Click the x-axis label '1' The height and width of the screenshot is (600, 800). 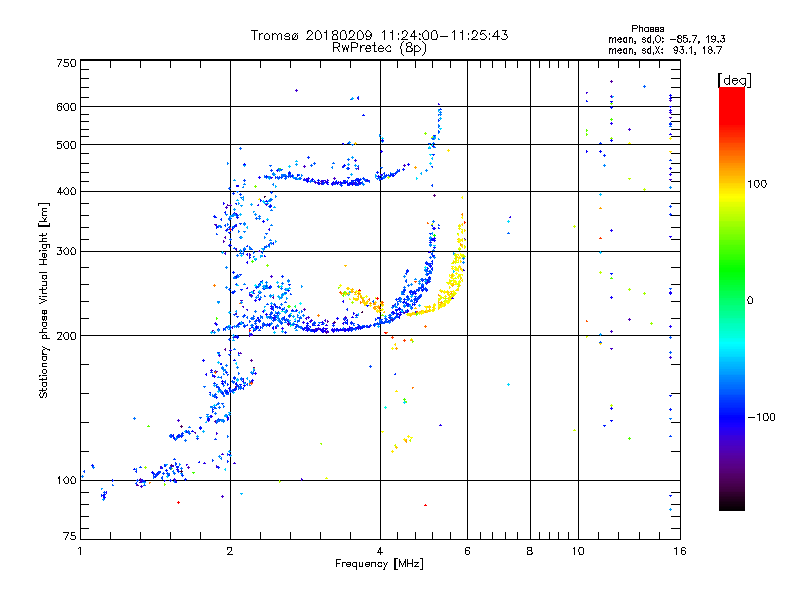tap(80, 551)
